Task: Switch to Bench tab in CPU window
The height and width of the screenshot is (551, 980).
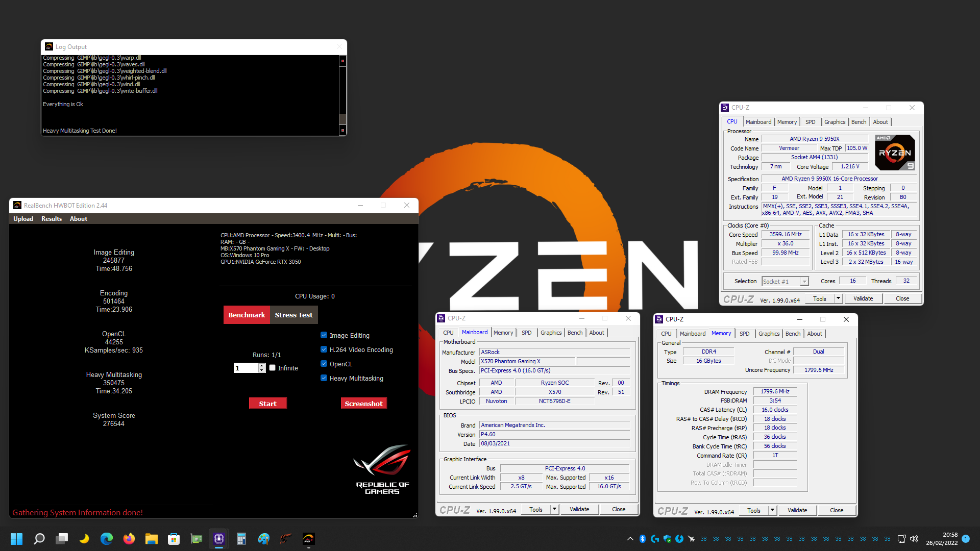Action: (x=859, y=122)
